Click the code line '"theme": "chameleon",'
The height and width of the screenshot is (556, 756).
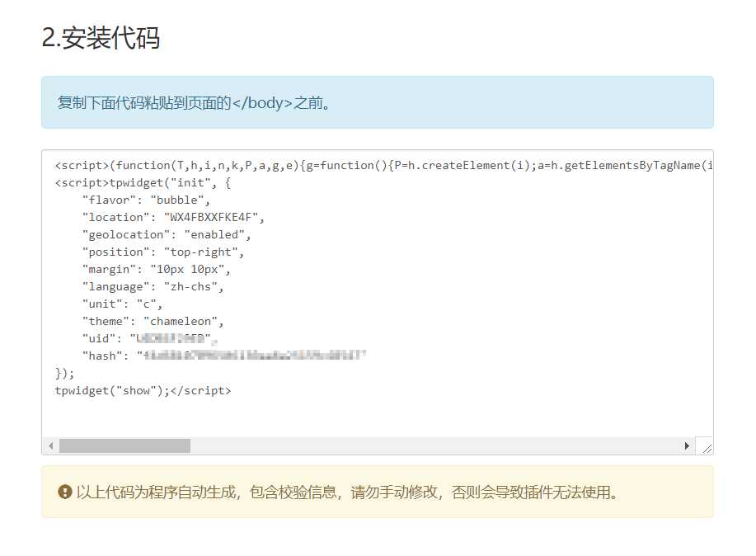(x=153, y=322)
